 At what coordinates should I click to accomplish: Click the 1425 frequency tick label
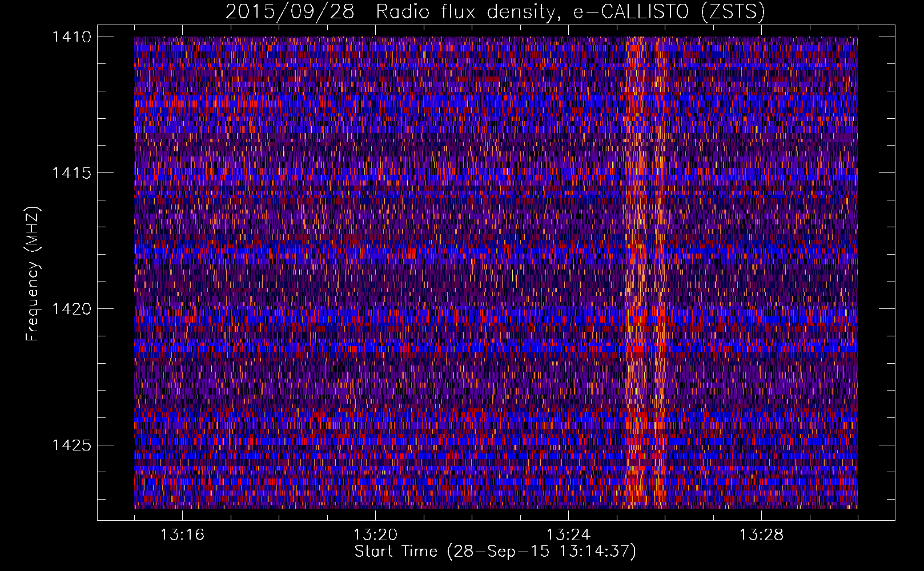(71, 445)
